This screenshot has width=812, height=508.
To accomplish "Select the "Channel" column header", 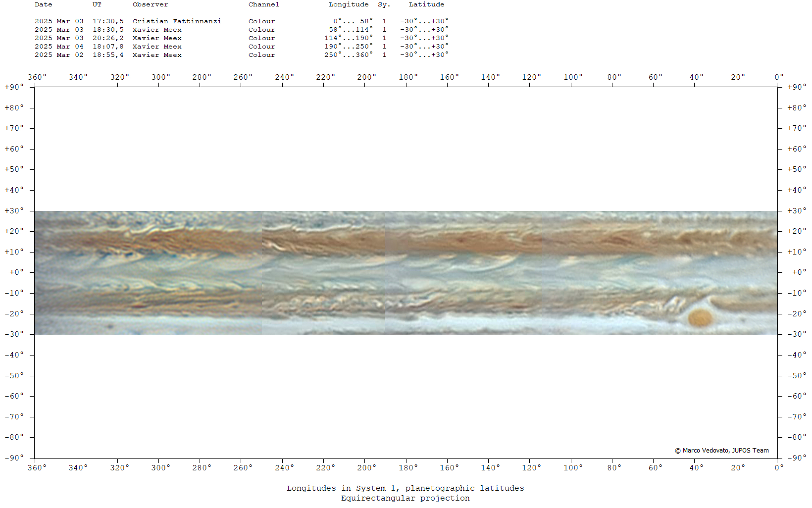I will (264, 4).
